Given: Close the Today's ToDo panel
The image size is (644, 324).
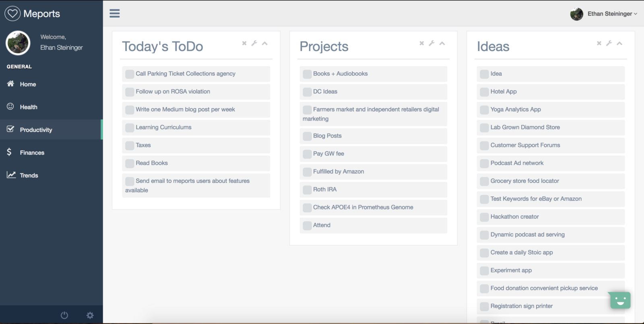Looking at the screenshot, I should 244,43.
